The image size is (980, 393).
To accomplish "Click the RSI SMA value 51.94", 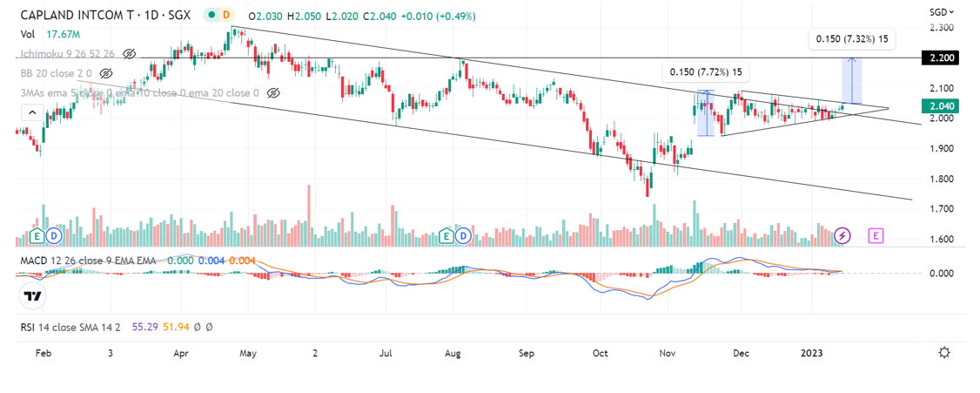I will coord(175,326).
